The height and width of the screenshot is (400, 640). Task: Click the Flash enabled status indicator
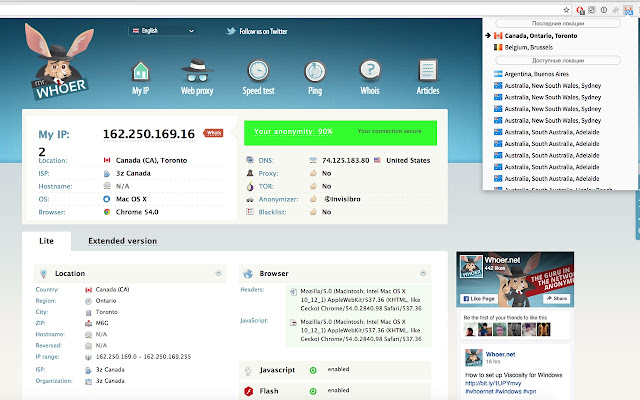[313, 391]
